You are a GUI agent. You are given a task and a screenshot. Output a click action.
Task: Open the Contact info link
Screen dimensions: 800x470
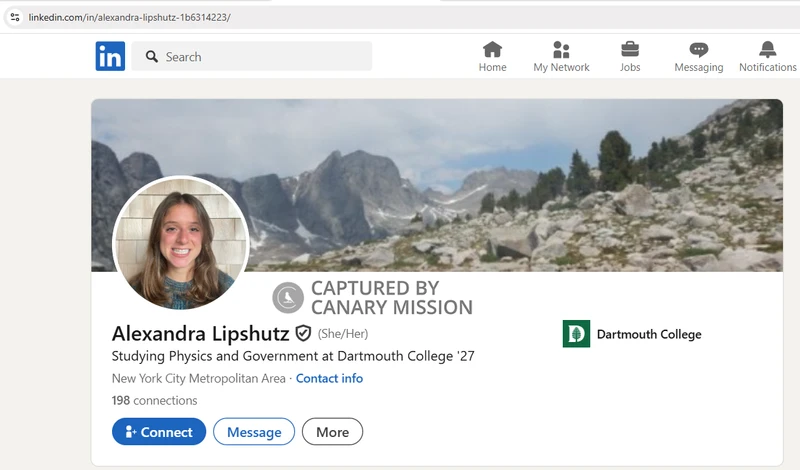329,378
